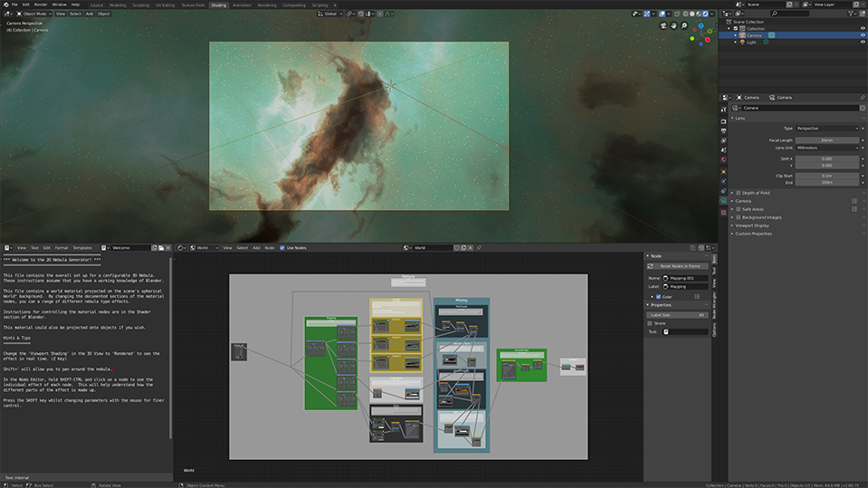Click the Scripting workspace tab
868x488 pixels.
tap(320, 5)
